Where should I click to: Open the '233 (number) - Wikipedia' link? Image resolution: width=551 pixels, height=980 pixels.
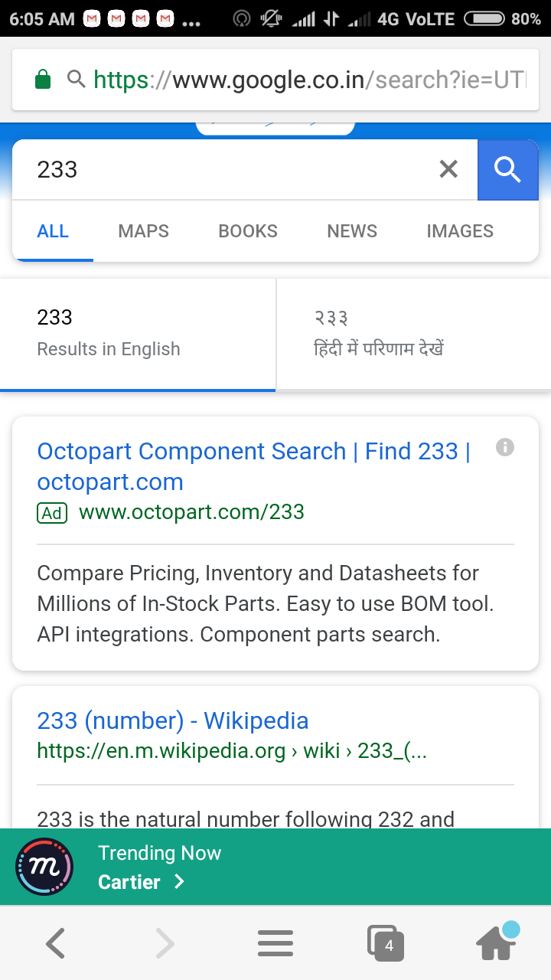click(x=173, y=720)
